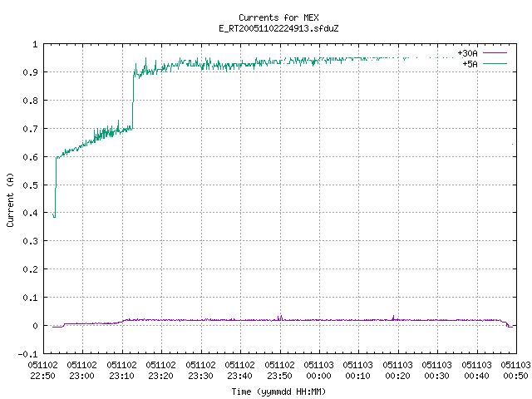Select the negative "-0.1" current axis tick label

click(27, 354)
